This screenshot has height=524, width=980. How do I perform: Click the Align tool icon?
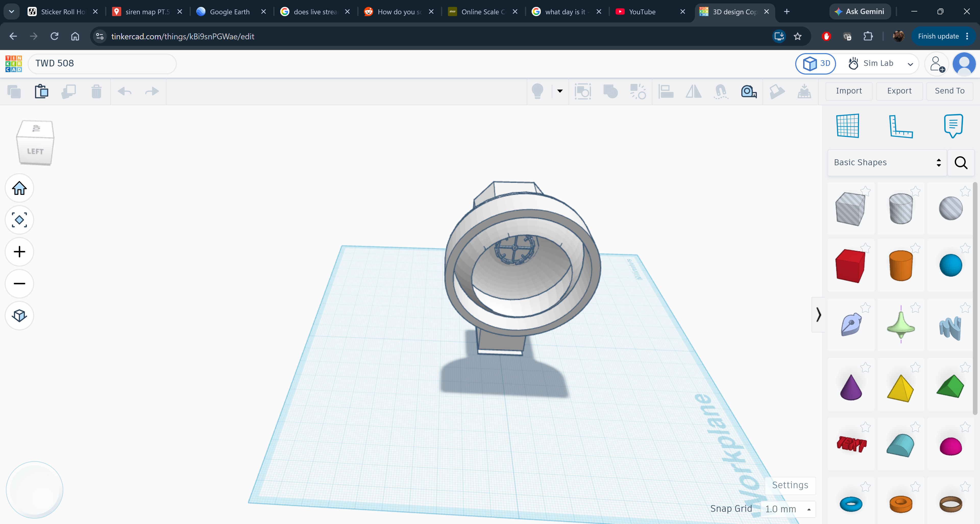point(666,91)
